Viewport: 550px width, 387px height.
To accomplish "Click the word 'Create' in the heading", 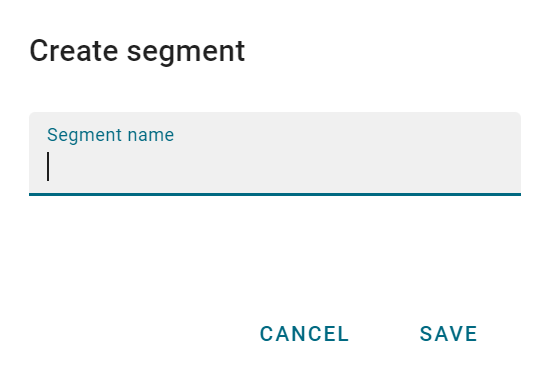I will click(74, 51).
